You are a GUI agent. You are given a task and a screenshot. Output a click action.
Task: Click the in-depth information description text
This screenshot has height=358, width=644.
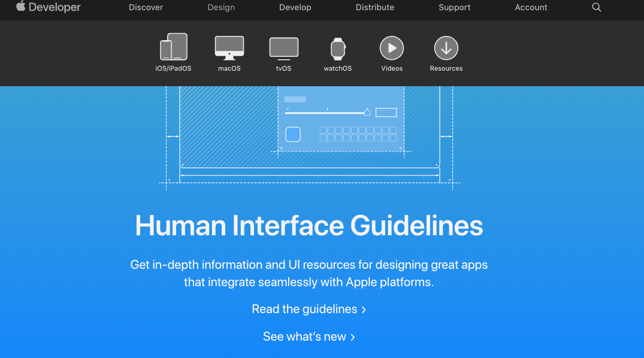pos(309,274)
